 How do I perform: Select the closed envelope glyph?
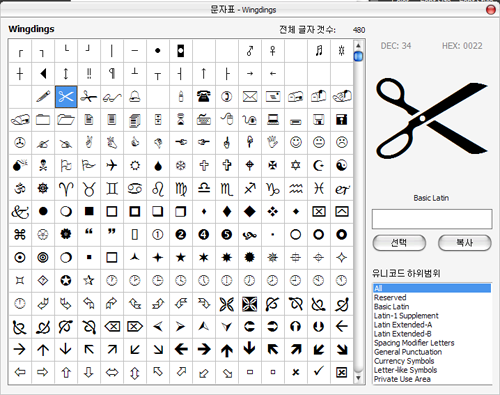pyautogui.click(x=250, y=97)
